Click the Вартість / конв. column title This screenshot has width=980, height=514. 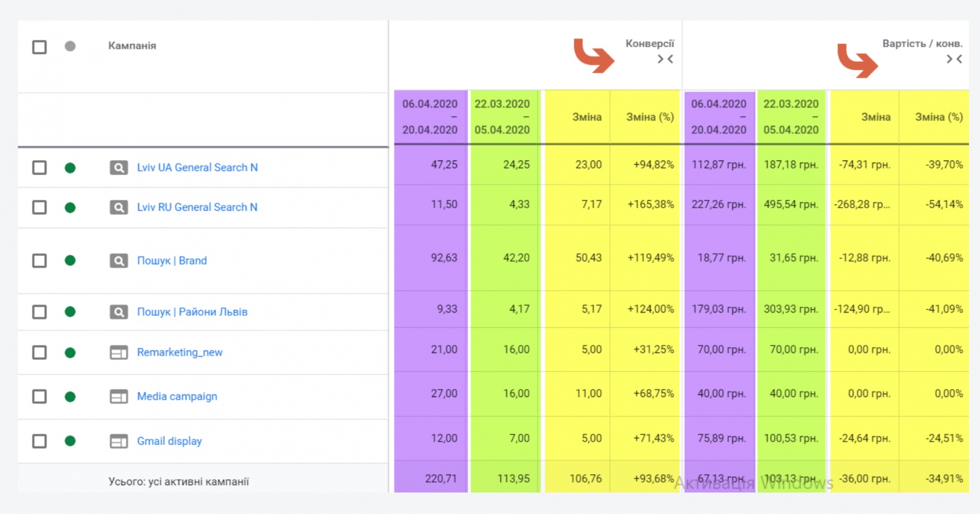[922, 43]
